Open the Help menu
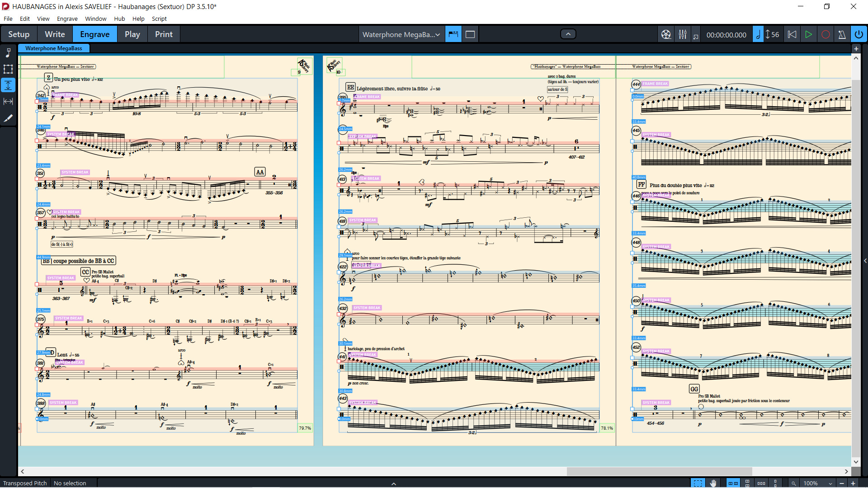868x488 pixels. point(138,19)
